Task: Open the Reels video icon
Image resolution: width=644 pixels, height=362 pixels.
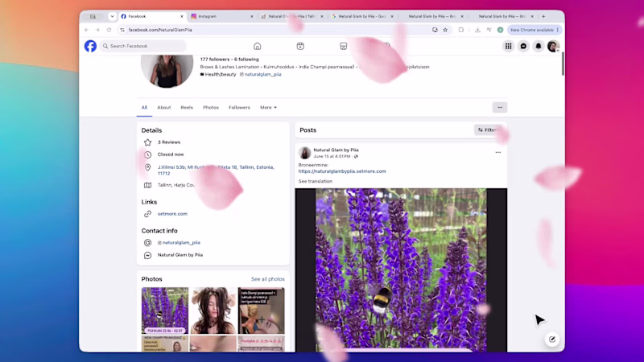Action: click(x=300, y=46)
